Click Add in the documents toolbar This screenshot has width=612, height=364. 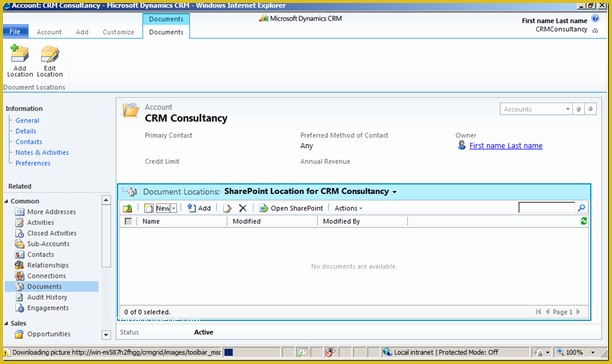(199, 208)
